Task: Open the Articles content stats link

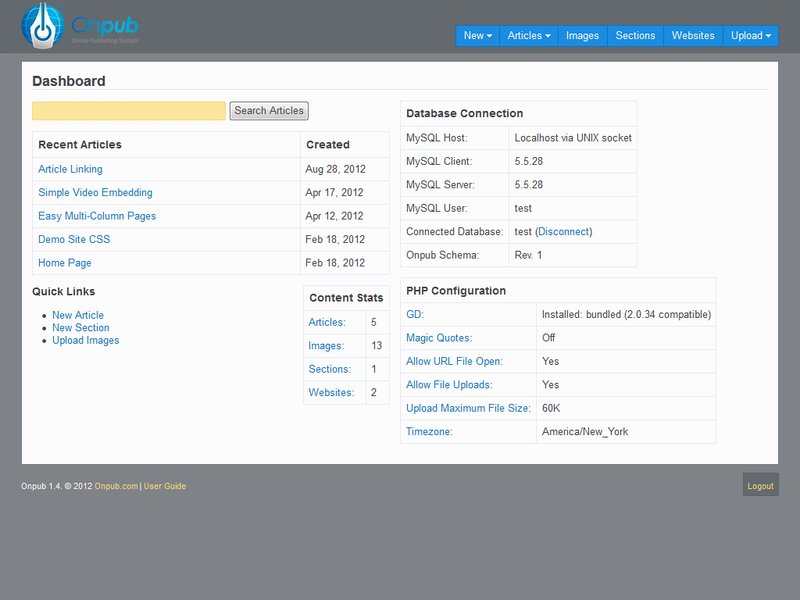Action: pyautogui.click(x=327, y=322)
